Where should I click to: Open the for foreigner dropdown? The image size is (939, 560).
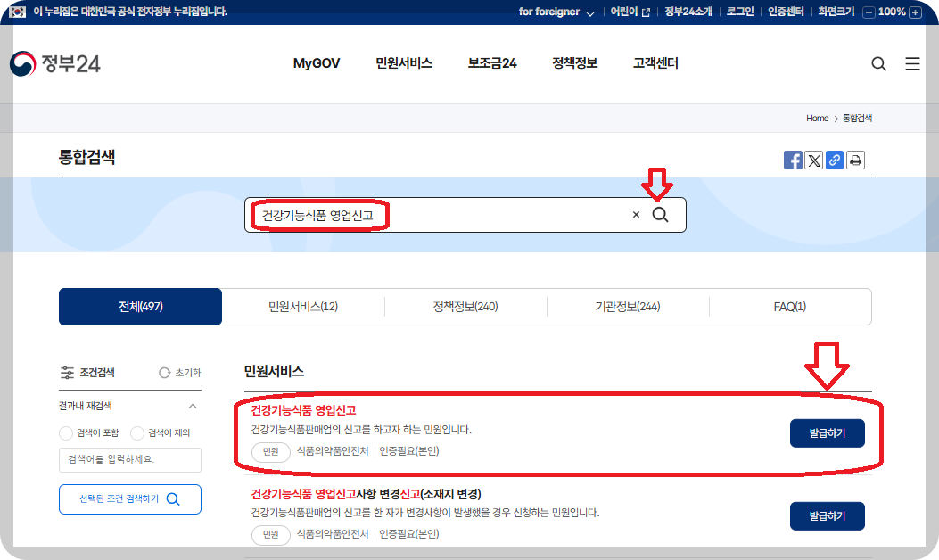pos(556,12)
